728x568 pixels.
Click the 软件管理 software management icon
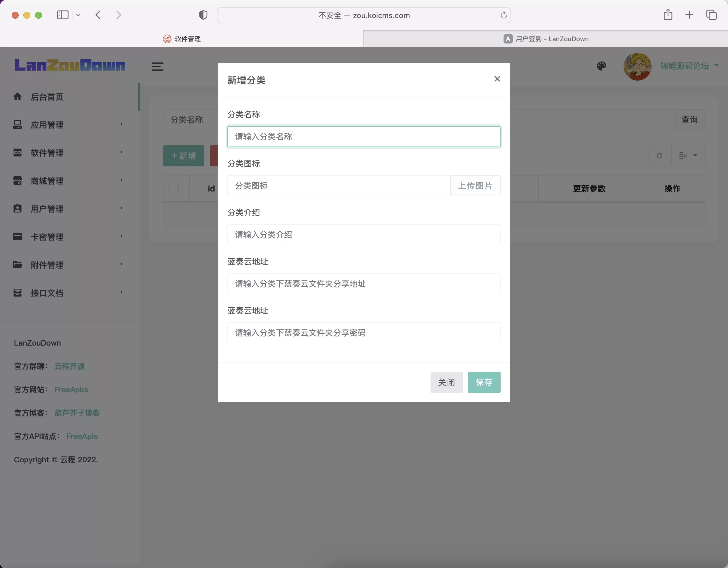(17, 152)
